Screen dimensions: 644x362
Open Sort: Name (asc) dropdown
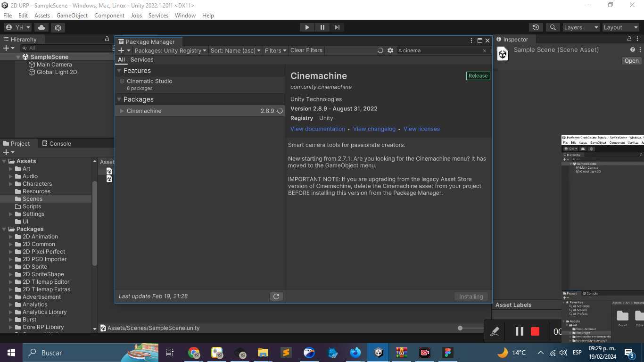[235, 50]
